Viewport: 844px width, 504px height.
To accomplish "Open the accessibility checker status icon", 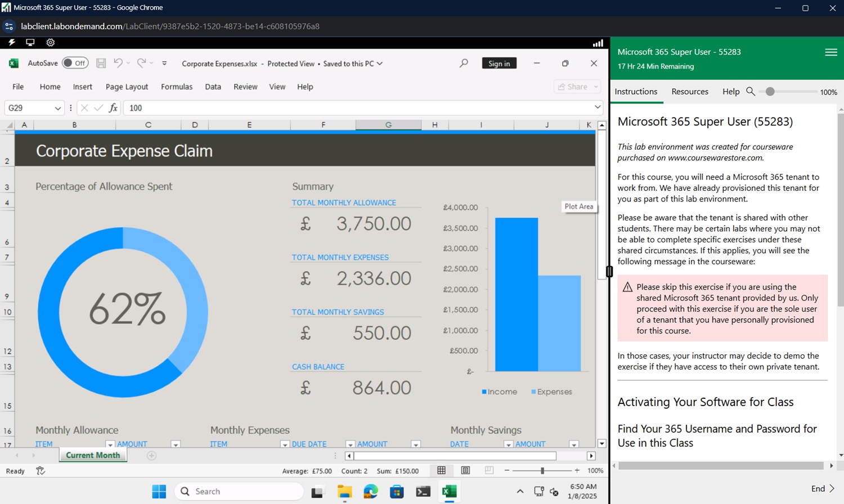I will [41, 471].
